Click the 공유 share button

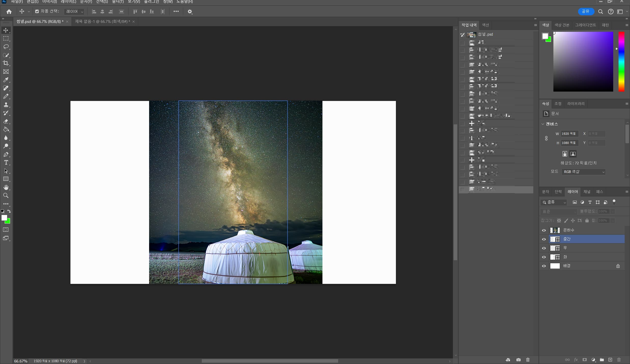[x=585, y=11]
